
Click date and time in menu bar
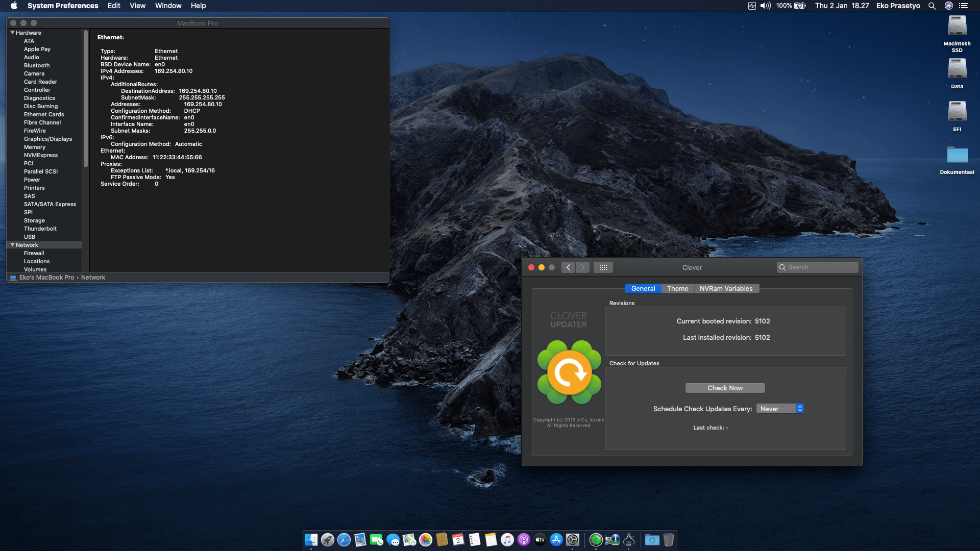click(842, 6)
